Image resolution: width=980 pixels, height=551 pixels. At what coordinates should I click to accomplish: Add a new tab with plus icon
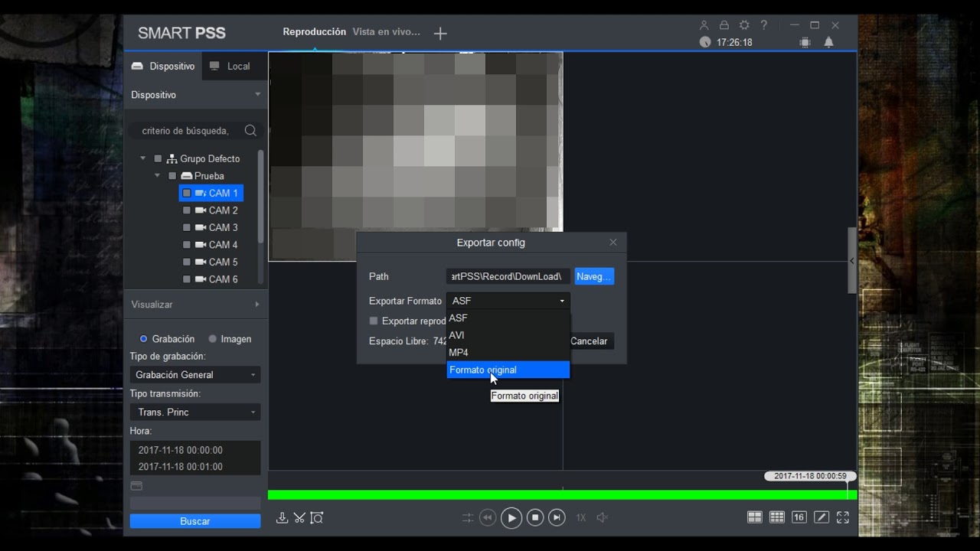pos(440,33)
